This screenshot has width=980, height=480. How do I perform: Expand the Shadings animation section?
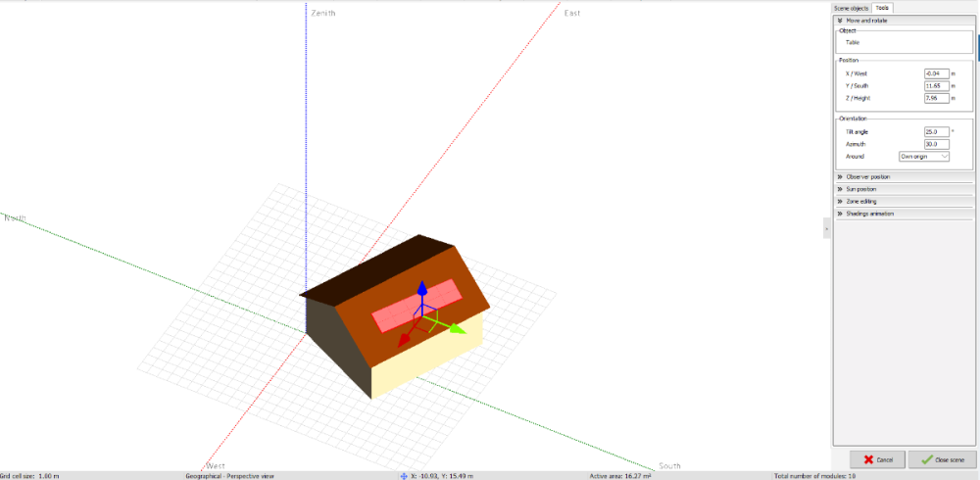tap(840, 213)
